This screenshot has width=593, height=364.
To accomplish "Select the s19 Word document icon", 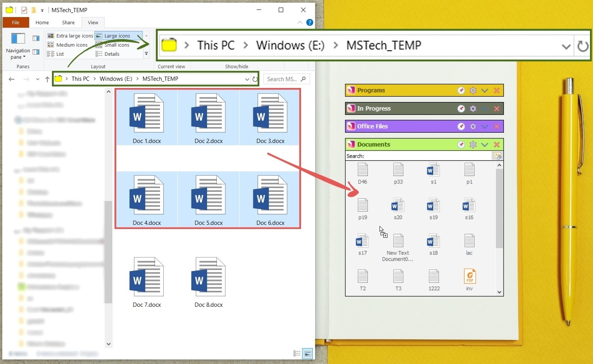I will (433, 206).
